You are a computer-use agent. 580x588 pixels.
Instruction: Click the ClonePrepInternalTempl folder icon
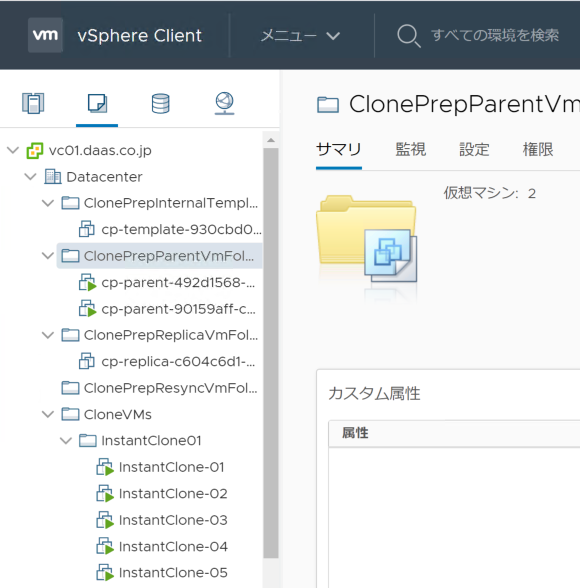pyautogui.click(x=70, y=203)
